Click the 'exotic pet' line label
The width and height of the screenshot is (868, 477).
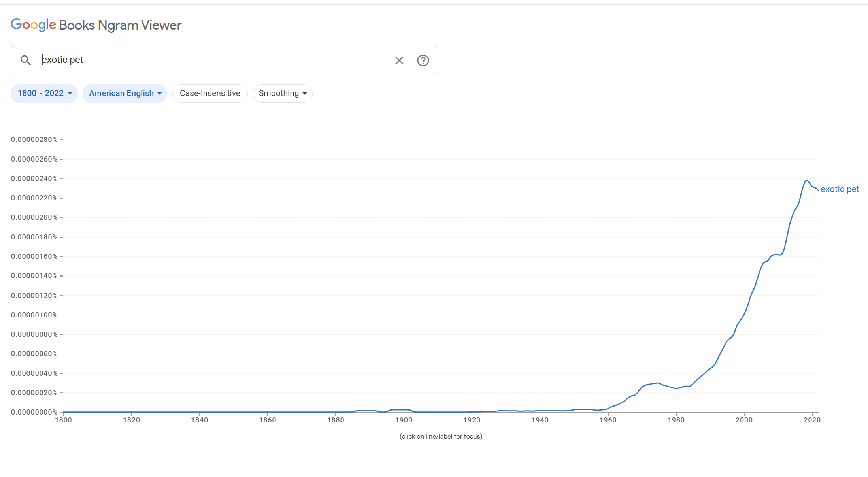840,189
